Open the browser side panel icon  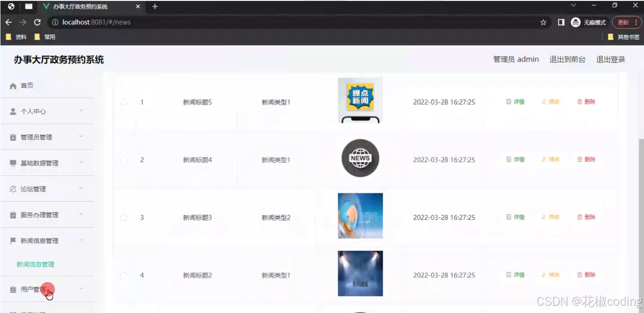tap(561, 22)
